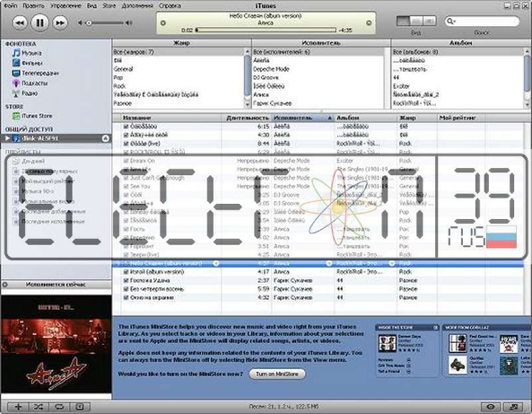Open the Управление menu
The image size is (532, 414).
(65, 5)
